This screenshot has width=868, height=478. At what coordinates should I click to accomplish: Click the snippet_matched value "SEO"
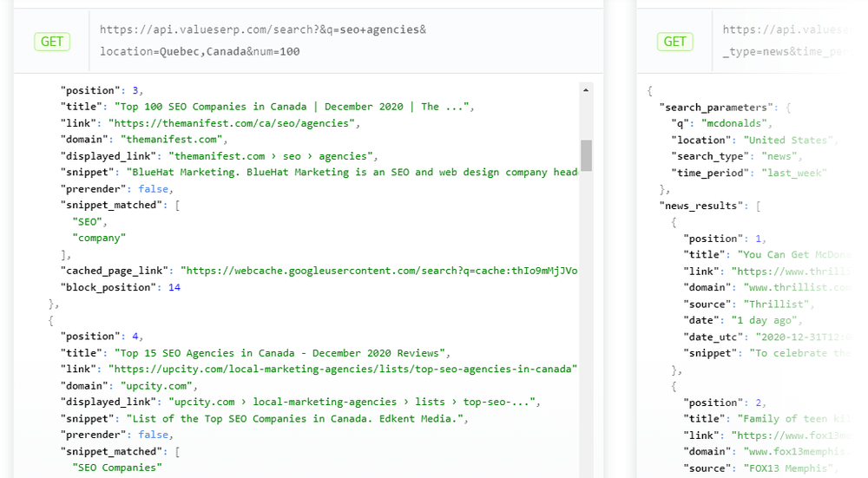click(x=88, y=221)
